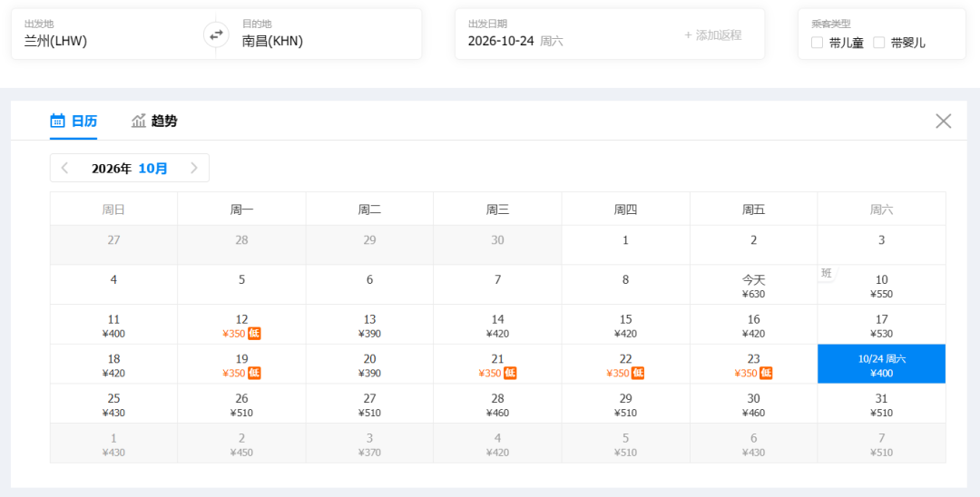Screen dimensions: 980x497
Task: Click the trend chart icon beside 趋势
Action: 138,121
